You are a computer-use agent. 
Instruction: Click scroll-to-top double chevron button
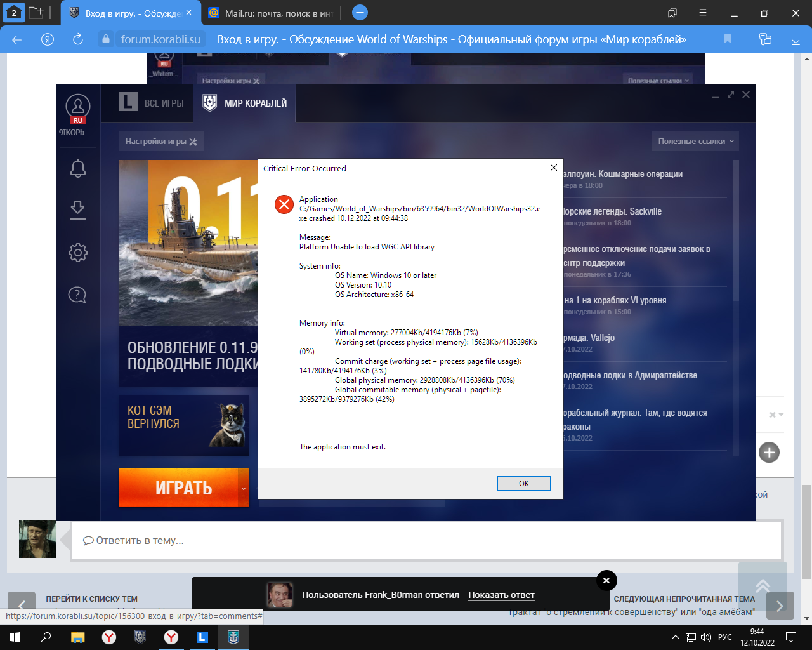(763, 585)
